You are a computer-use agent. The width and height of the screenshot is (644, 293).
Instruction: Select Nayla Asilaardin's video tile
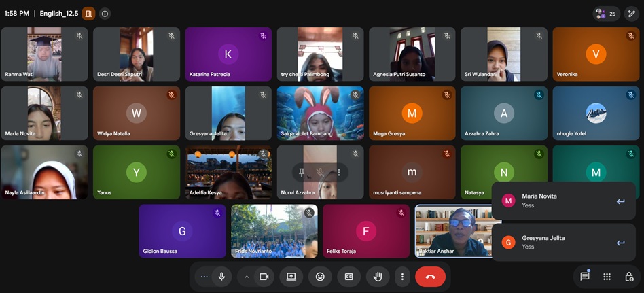[44, 173]
